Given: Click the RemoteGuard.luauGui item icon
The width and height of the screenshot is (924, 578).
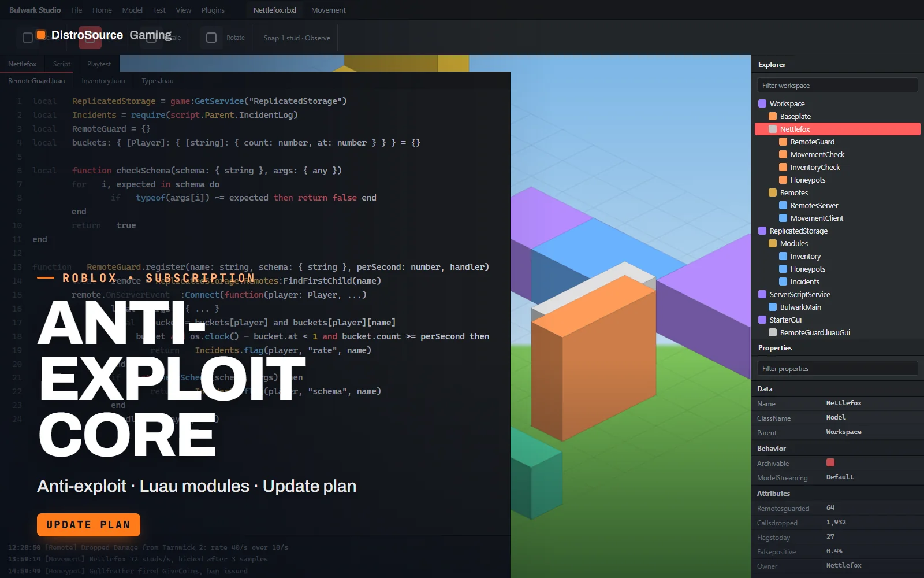Looking at the screenshot, I should coord(773,332).
